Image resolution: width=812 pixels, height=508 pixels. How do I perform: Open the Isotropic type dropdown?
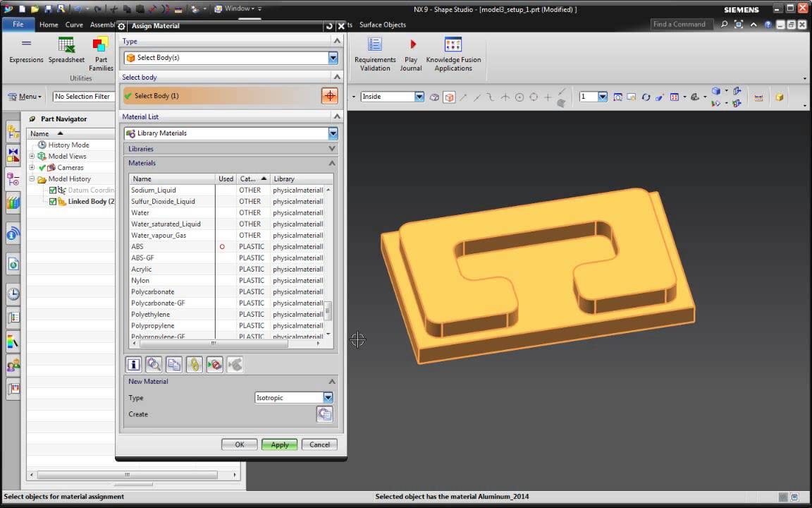tap(328, 398)
